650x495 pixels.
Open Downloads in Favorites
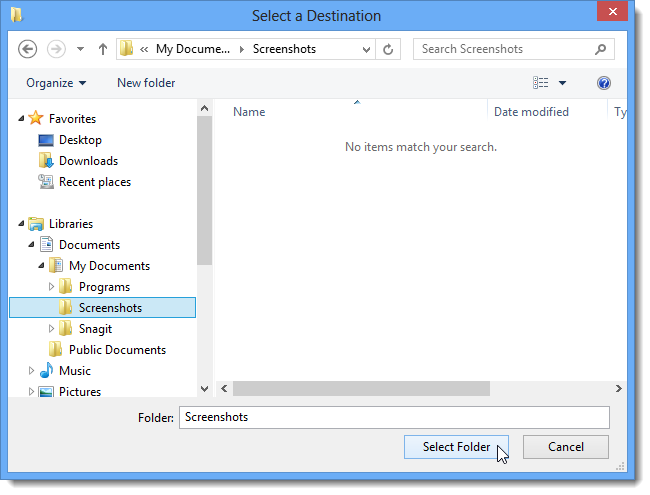89,161
